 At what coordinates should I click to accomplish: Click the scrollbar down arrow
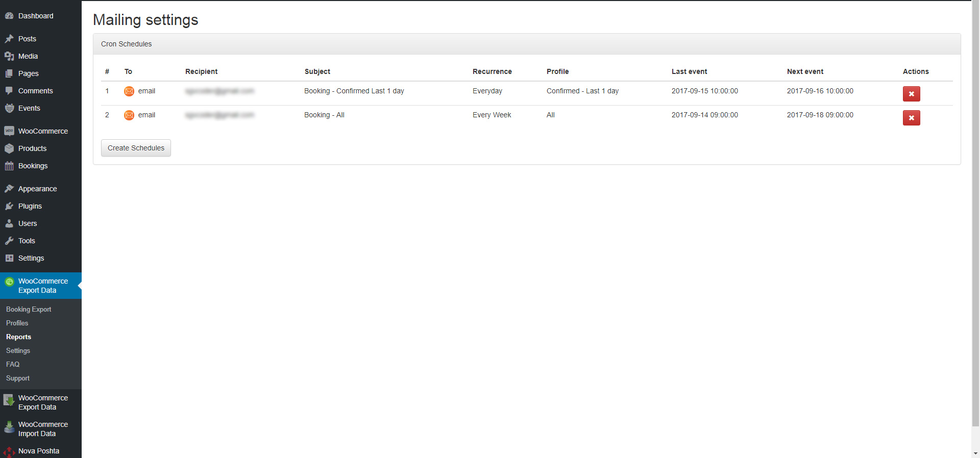[x=975, y=453]
